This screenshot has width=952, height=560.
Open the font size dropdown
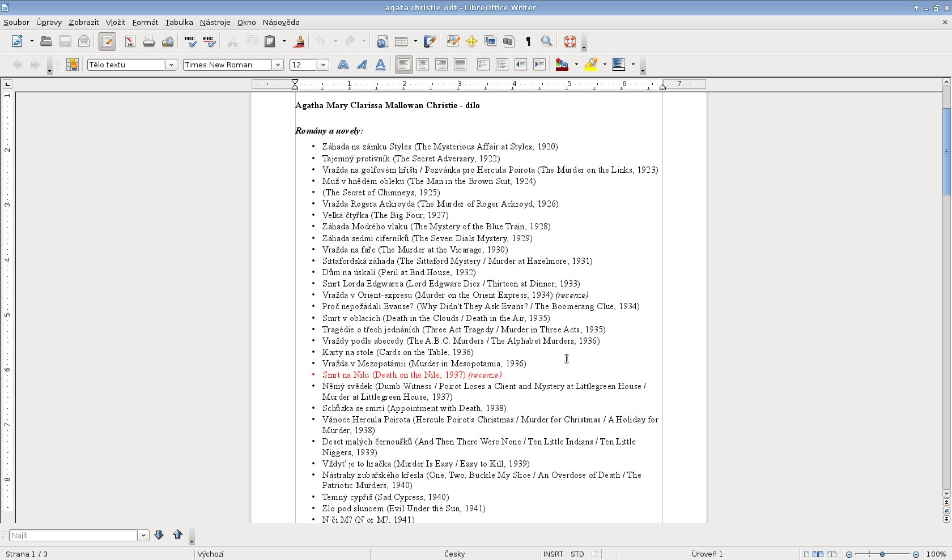(323, 65)
